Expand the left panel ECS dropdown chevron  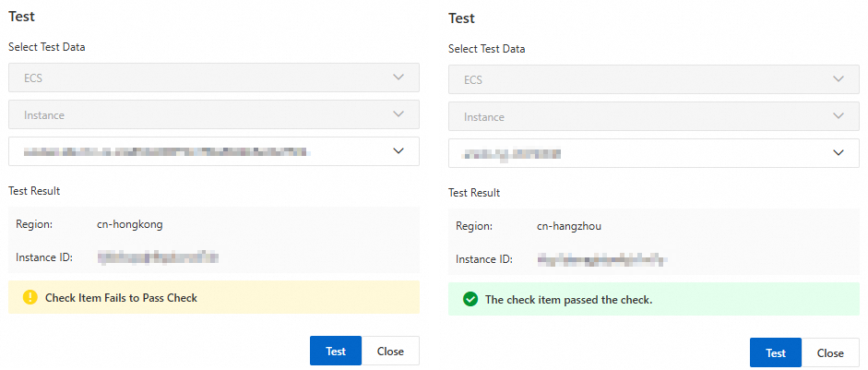coord(398,78)
